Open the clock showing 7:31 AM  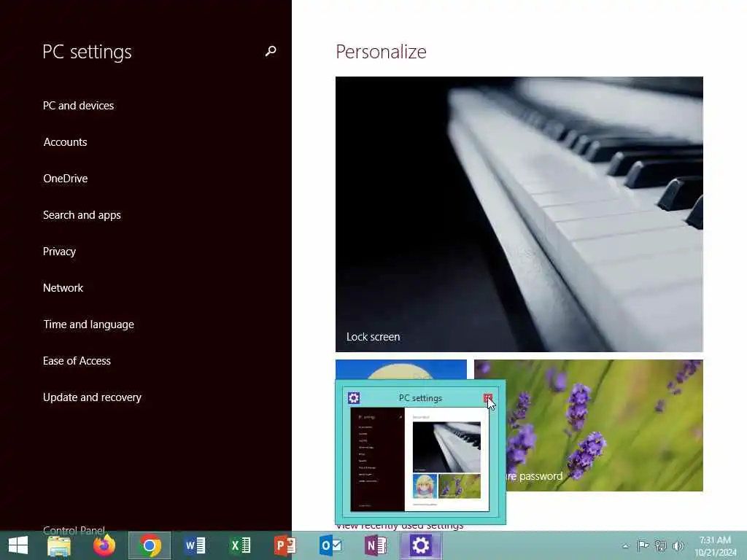click(x=715, y=546)
